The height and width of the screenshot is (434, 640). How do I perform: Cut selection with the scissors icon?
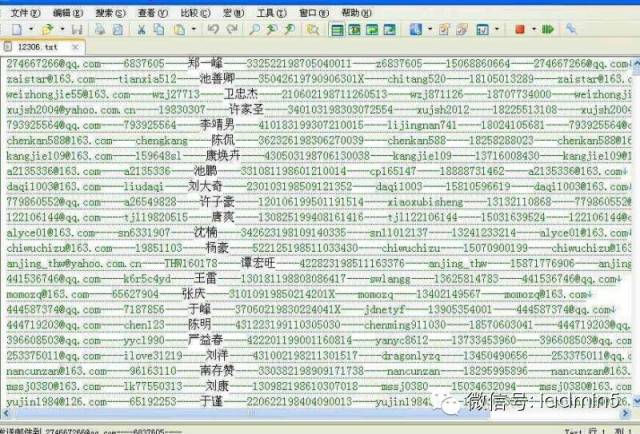point(141,29)
